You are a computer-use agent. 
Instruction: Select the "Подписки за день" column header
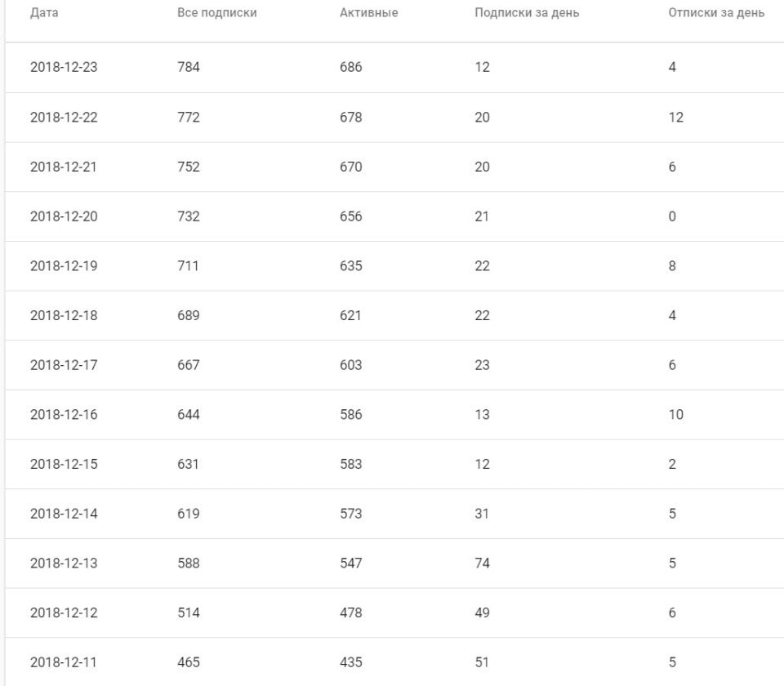click(527, 14)
